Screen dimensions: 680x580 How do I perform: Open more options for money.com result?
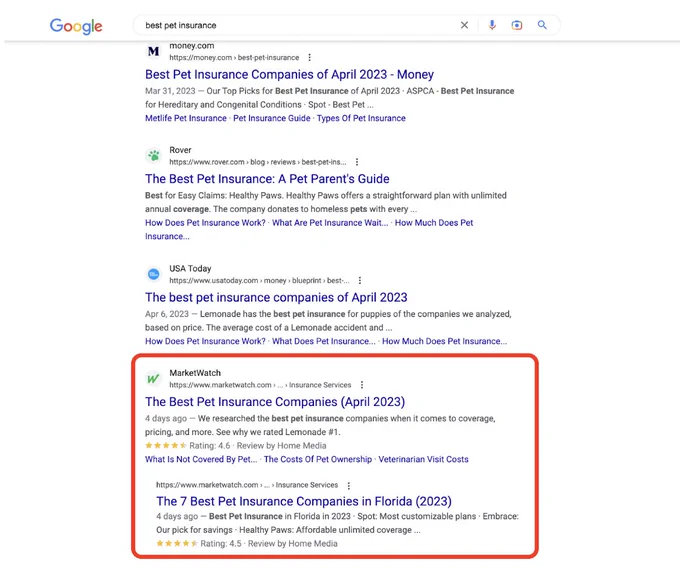(309, 57)
